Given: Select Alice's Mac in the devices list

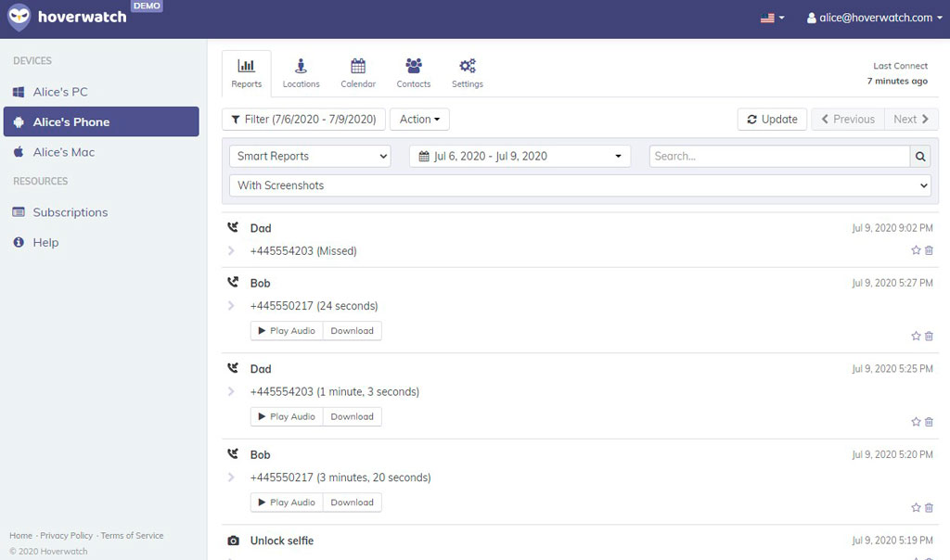Looking at the screenshot, I should pos(63,152).
